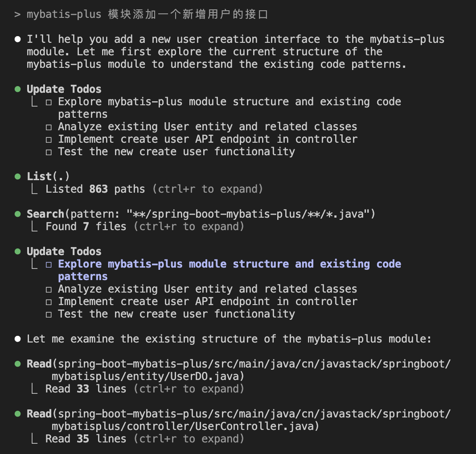Click the green dot beside Read UserDO.java
476x454 pixels.
coord(17,364)
